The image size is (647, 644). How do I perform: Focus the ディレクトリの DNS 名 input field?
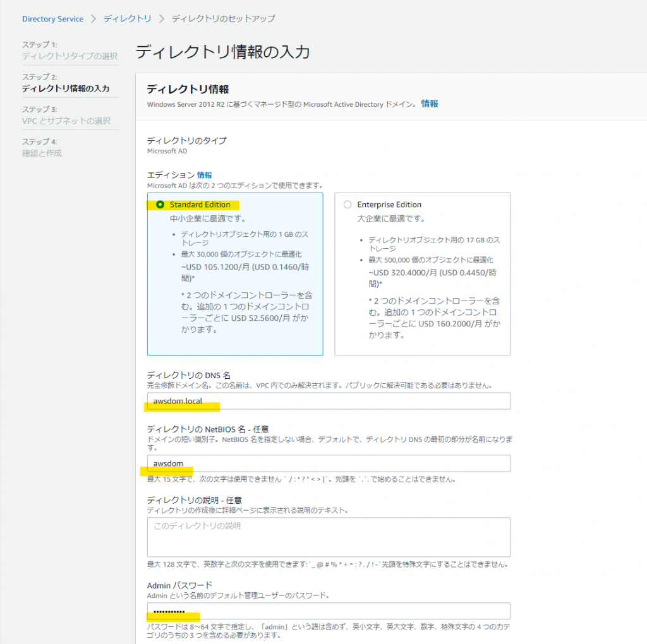pos(329,401)
